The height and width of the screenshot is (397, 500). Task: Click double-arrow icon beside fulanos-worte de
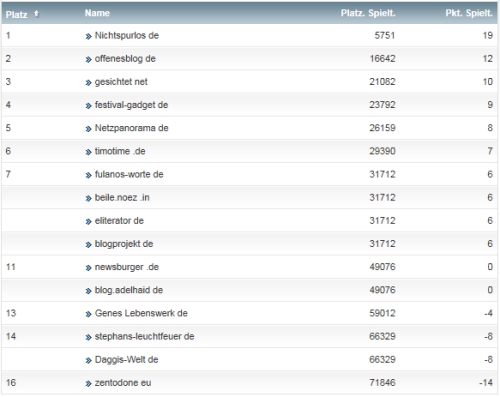88,175
